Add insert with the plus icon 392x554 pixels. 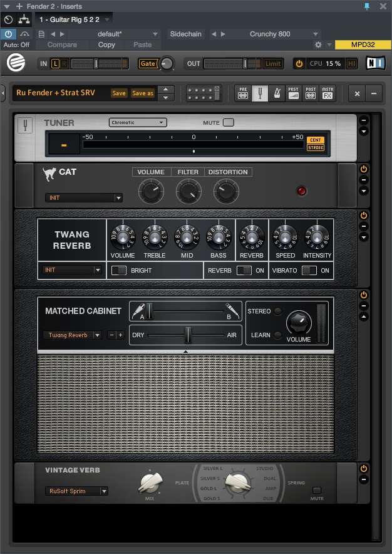[x=19, y=6]
